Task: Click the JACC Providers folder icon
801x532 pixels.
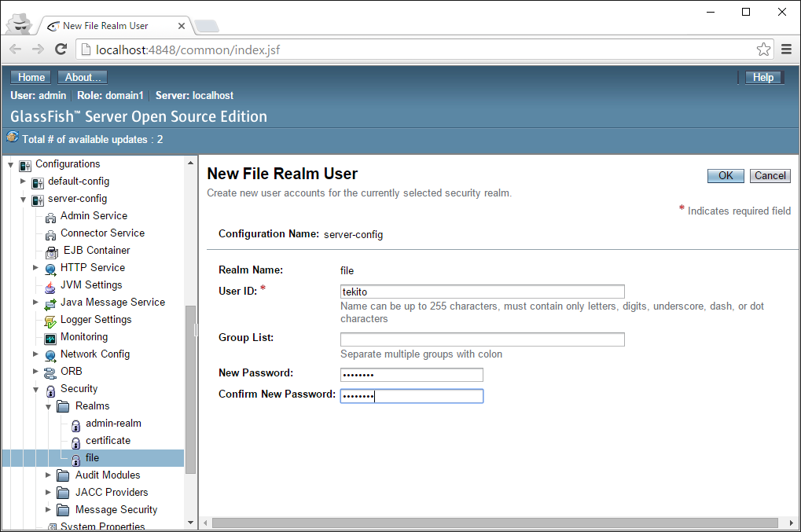Action: [x=63, y=493]
